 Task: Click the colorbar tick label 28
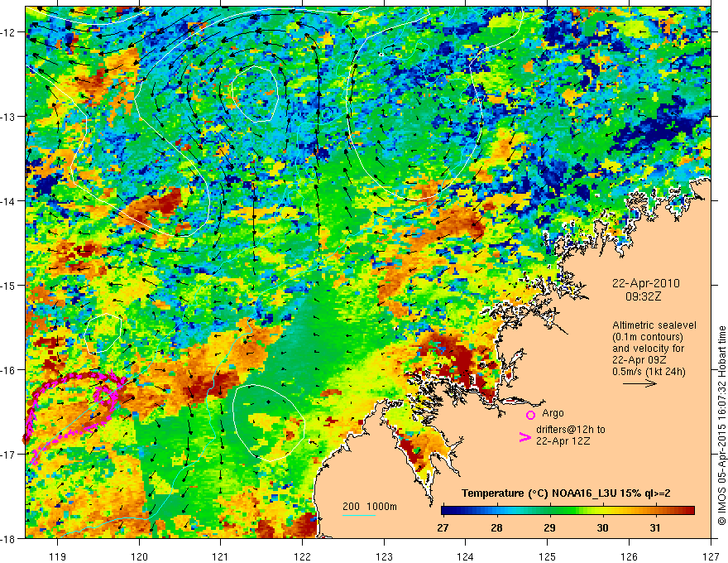coord(497,527)
